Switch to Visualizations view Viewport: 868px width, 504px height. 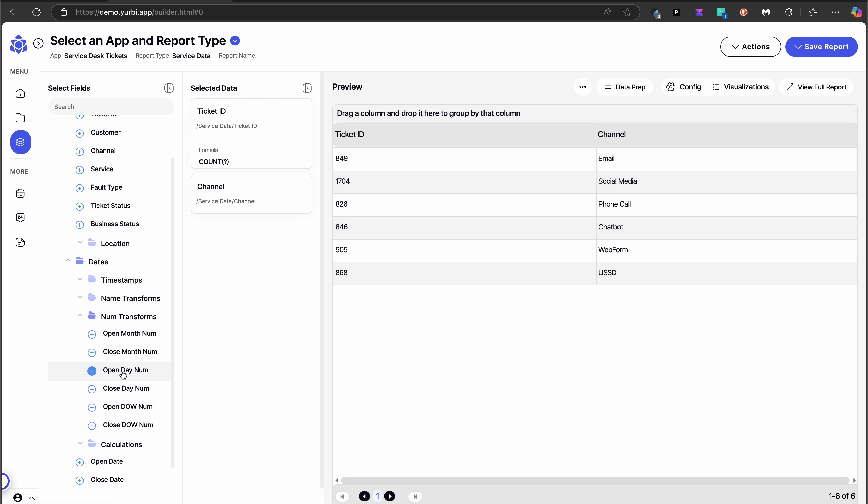pos(740,87)
